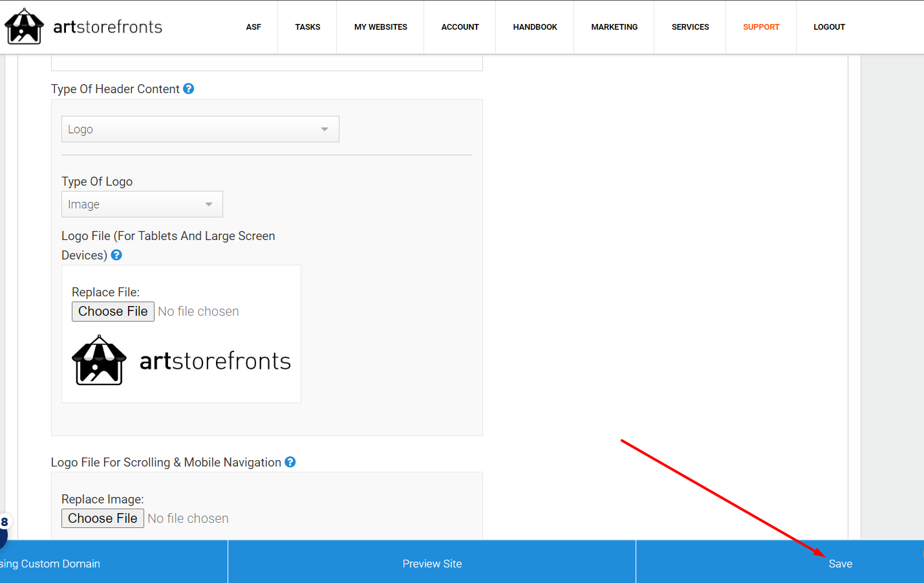Click the dropdown arrow on the Logo selector
924x583 pixels.
point(324,129)
